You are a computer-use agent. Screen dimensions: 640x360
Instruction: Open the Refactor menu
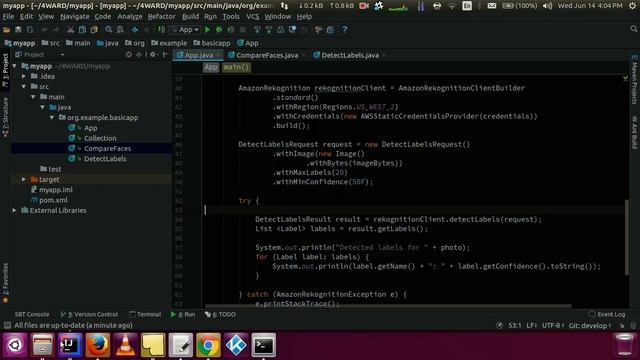click(161, 17)
